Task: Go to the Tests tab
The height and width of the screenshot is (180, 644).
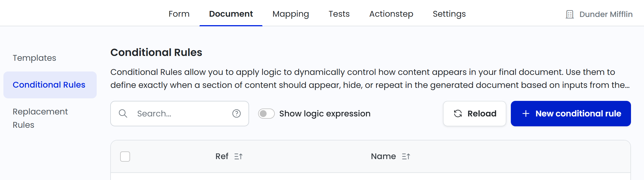Action: point(339,14)
